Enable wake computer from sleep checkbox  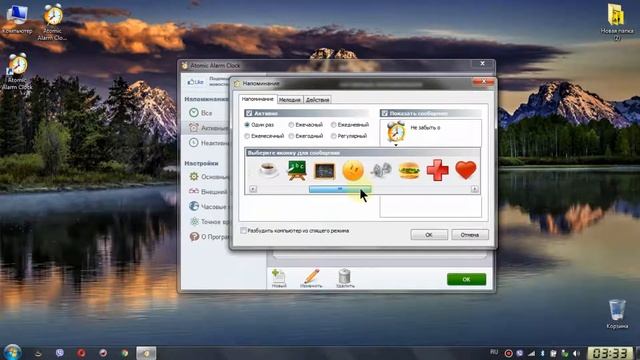point(243,231)
